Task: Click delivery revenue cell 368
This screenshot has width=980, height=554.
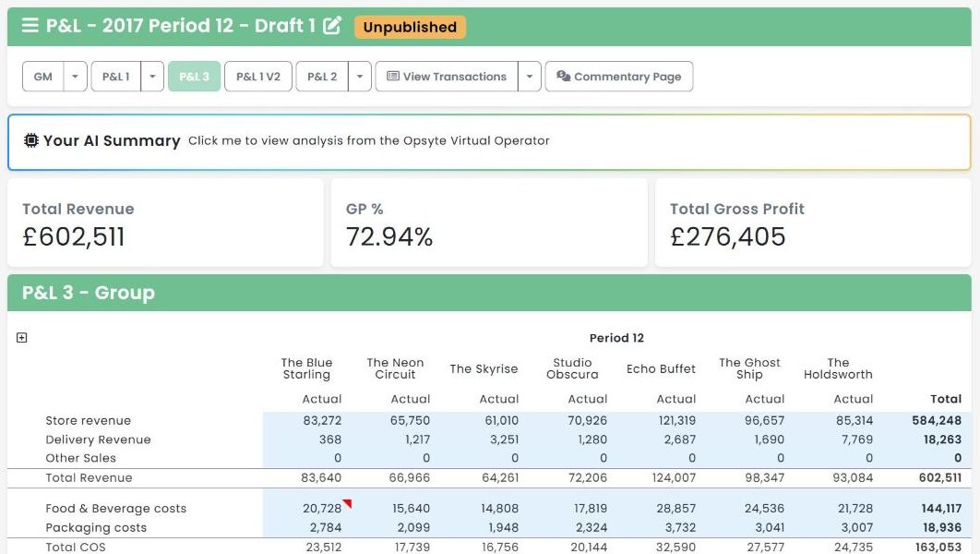Action: [330, 440]
